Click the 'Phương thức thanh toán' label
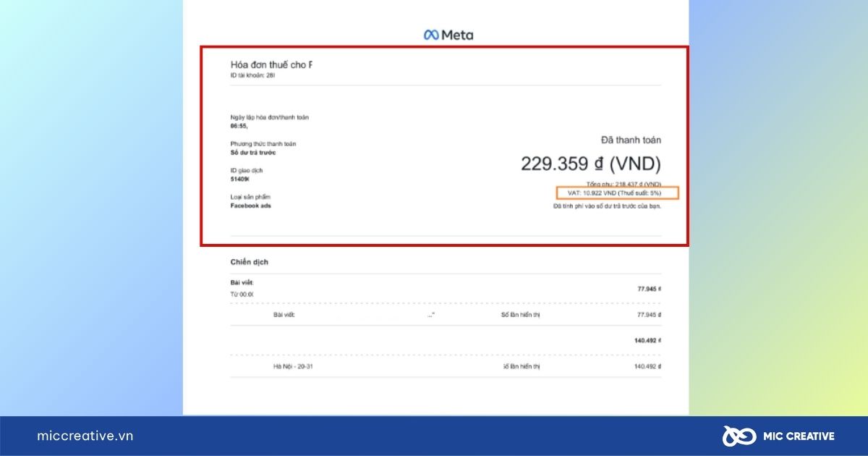868x456 pixels. (263, 144)
